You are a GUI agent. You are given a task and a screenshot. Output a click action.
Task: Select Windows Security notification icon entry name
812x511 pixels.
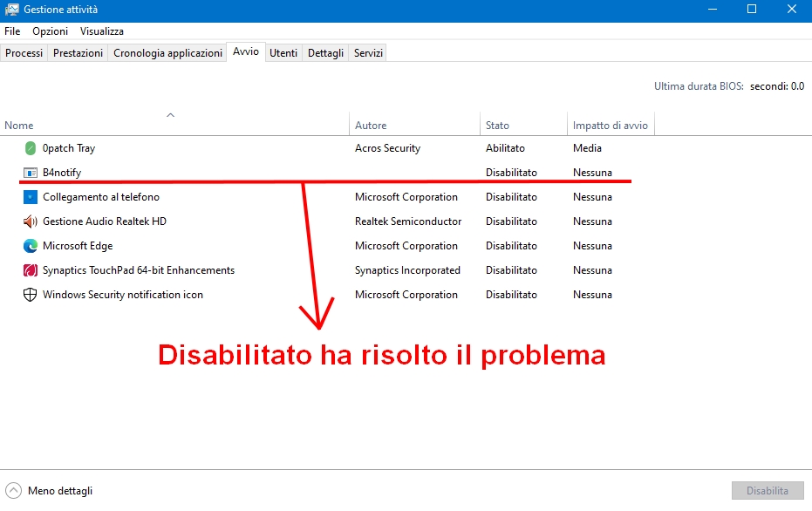pos(123,295)
